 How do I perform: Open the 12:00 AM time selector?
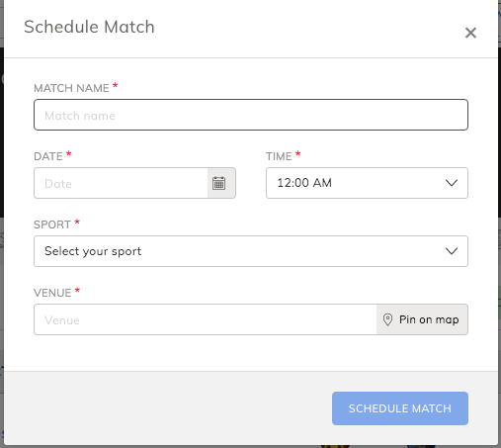[x=367, y=183]
